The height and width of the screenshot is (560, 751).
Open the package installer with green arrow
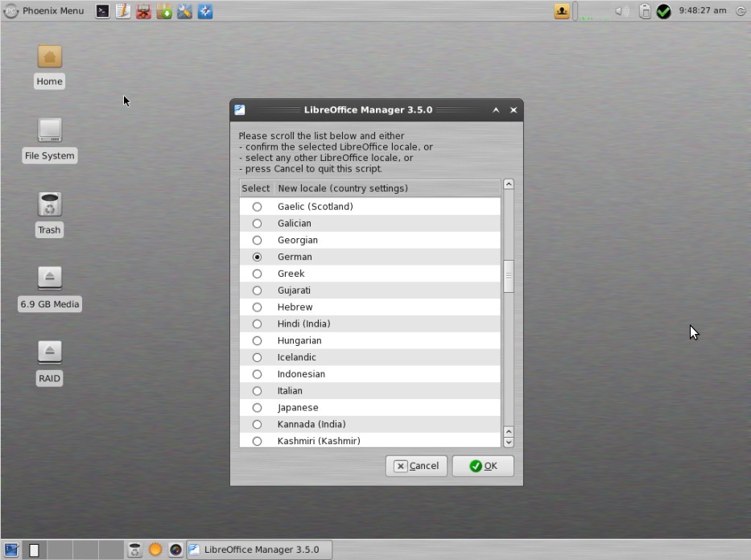(x=164, y=11)
